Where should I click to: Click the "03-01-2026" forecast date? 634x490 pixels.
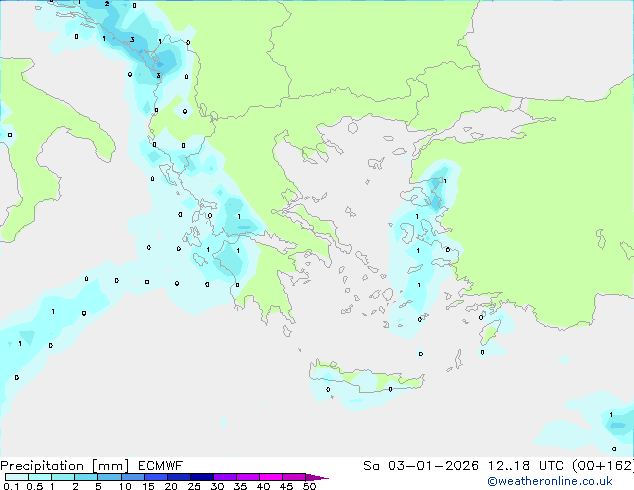(x=433, y=466)
